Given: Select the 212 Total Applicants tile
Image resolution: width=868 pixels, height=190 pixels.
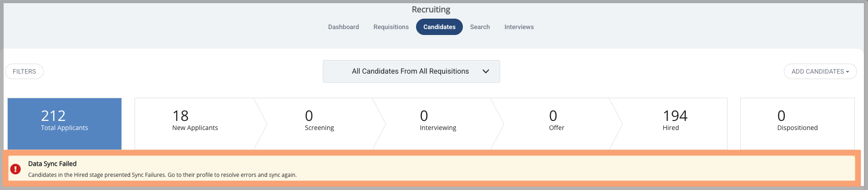Looking at the screenshot, I should pos(65,124).
